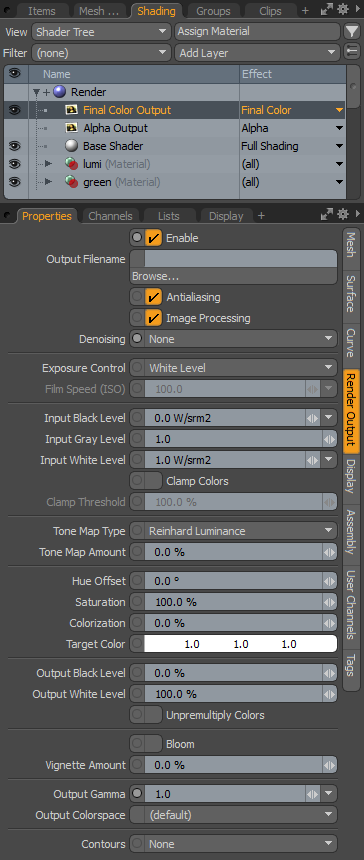Click the arrow right of the Shading panel gear

[357, 10]
